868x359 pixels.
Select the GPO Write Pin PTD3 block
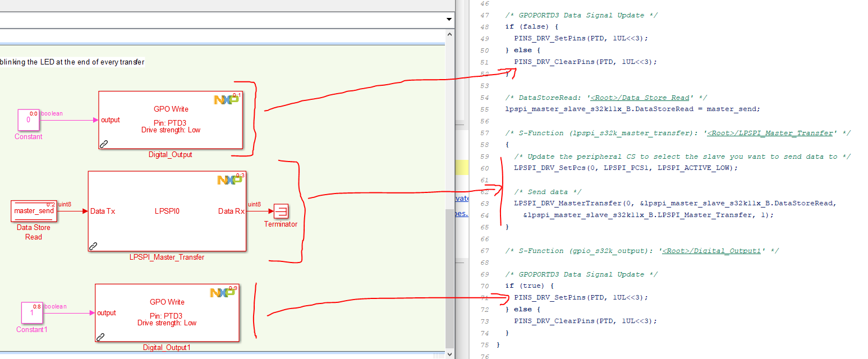(171, 119)
